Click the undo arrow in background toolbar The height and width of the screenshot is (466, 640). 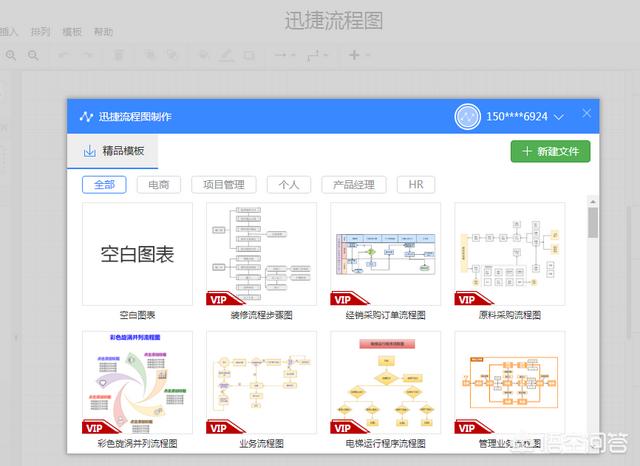pos(64,55)
